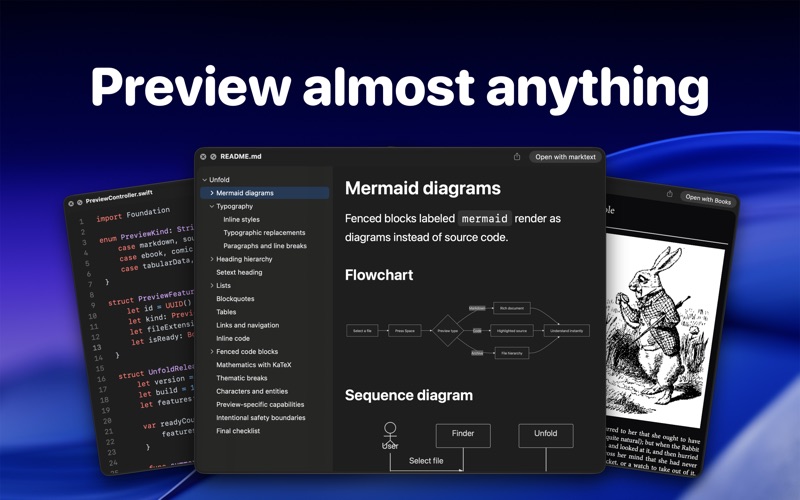Select Preview-specific capabilities entry
The image size is (800, 500).
click(x=260, y=405)
